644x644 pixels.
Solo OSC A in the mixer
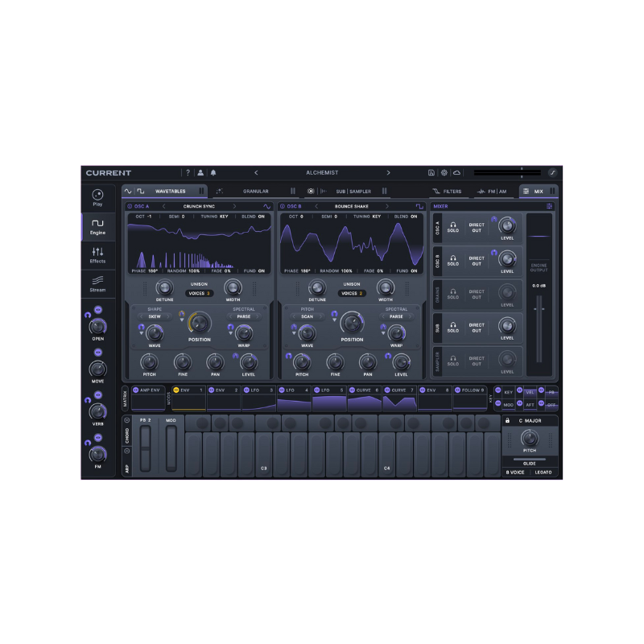point(453,227)
